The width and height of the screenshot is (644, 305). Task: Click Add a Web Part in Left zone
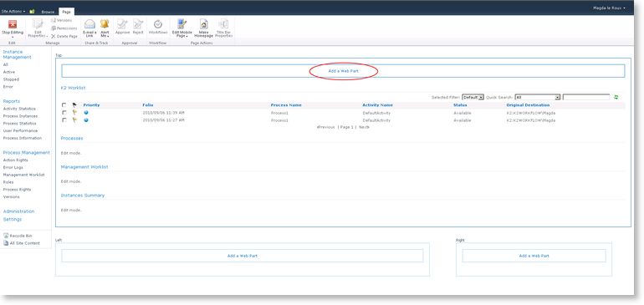pos(243,256)
